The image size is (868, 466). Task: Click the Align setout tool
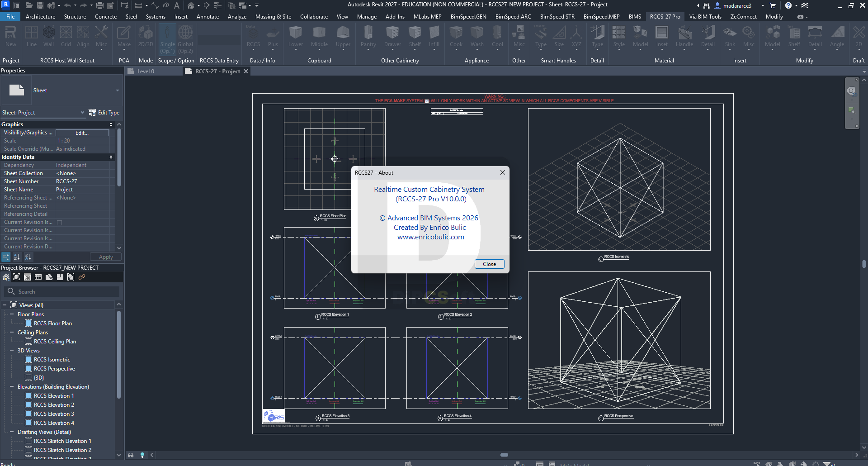[83, 36]
